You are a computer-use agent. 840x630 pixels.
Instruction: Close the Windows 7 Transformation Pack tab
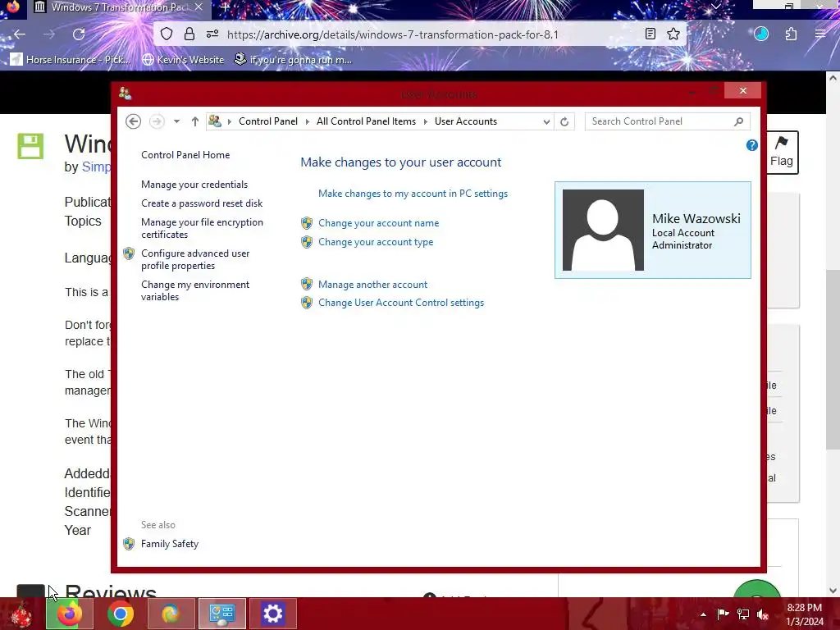[199, 7]
